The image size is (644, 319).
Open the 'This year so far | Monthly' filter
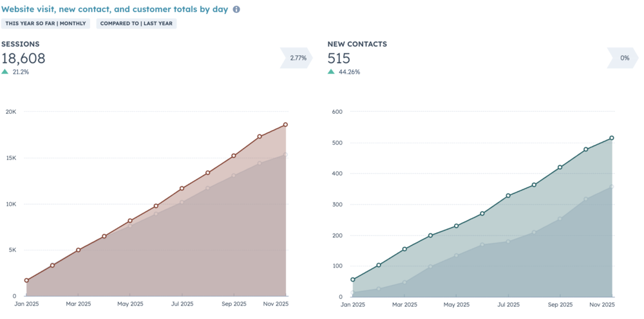[x=46, y=23]
